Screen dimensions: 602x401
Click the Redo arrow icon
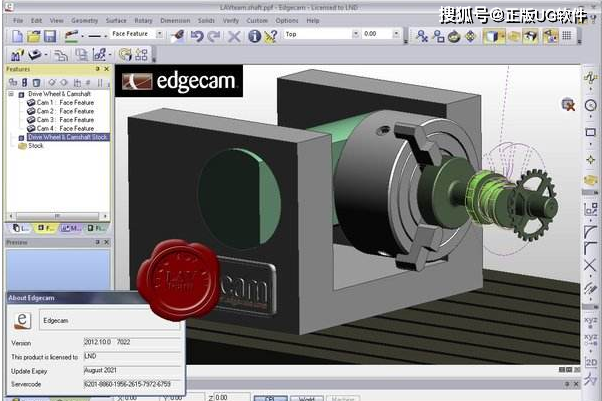pos(214,36)
